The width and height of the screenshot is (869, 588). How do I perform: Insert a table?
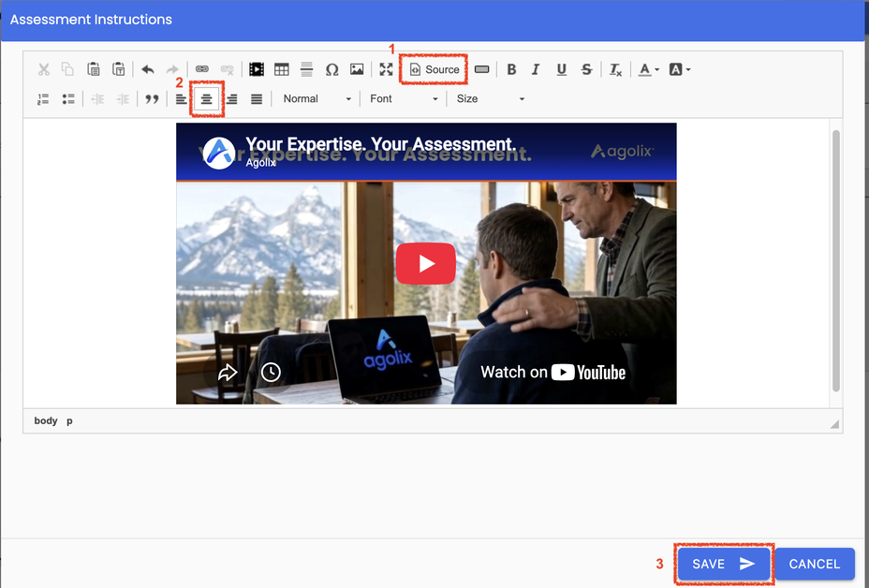[x=282, y=69]
